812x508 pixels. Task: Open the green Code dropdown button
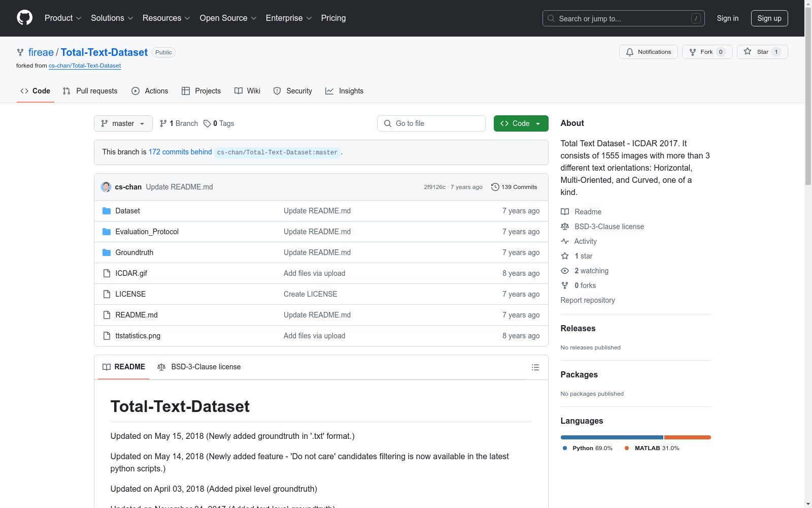(x=521, y=123)
